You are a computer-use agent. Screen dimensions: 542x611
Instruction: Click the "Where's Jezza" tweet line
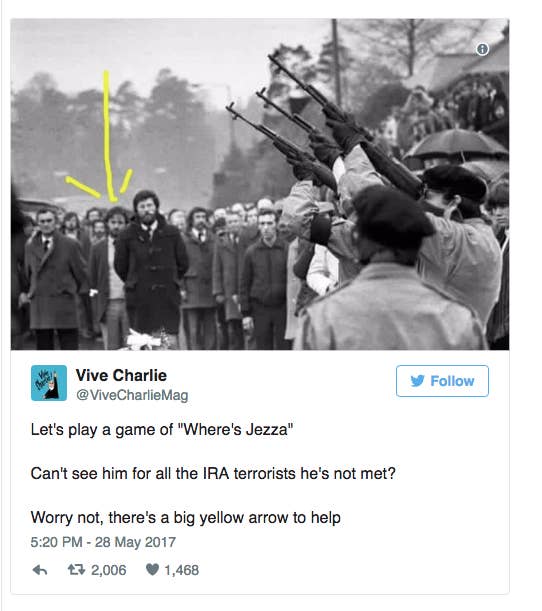162,430
